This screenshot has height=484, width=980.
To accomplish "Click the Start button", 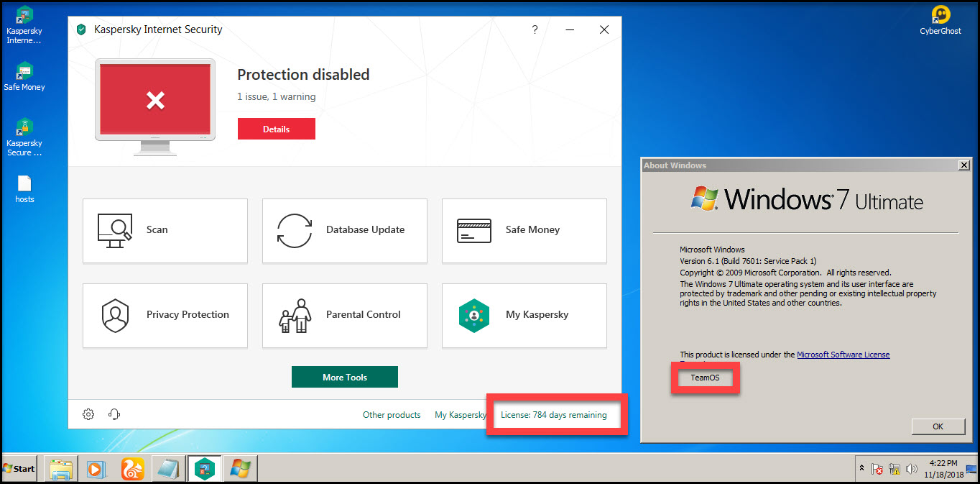I will tap(19, 468).
